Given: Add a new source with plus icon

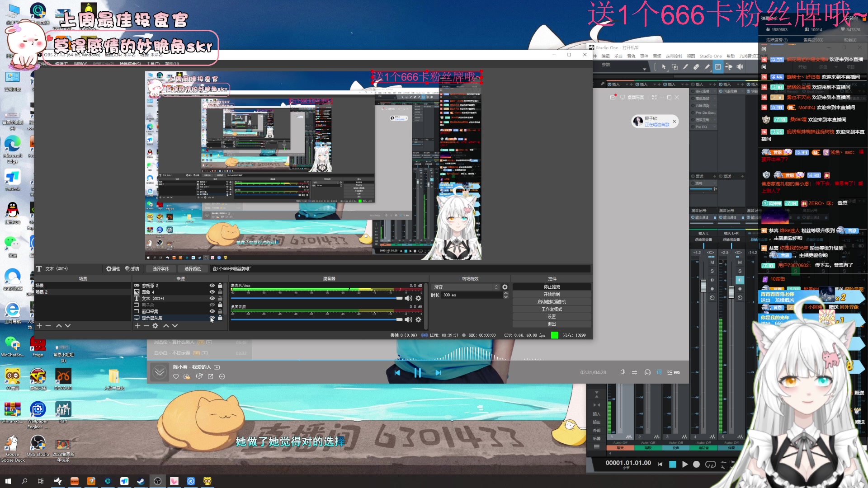Looking at the screenshot, I should point(137,326).
